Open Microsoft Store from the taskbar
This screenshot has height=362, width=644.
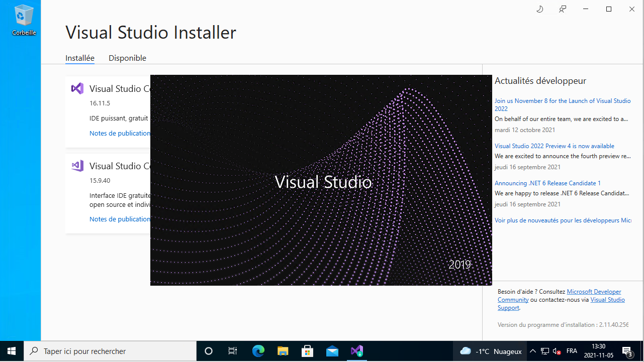[x=308, y=351]
